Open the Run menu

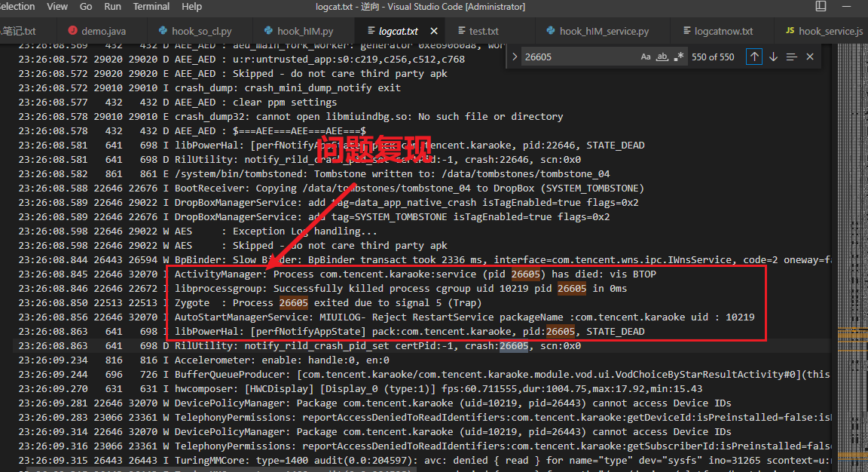tap(112, 7)
